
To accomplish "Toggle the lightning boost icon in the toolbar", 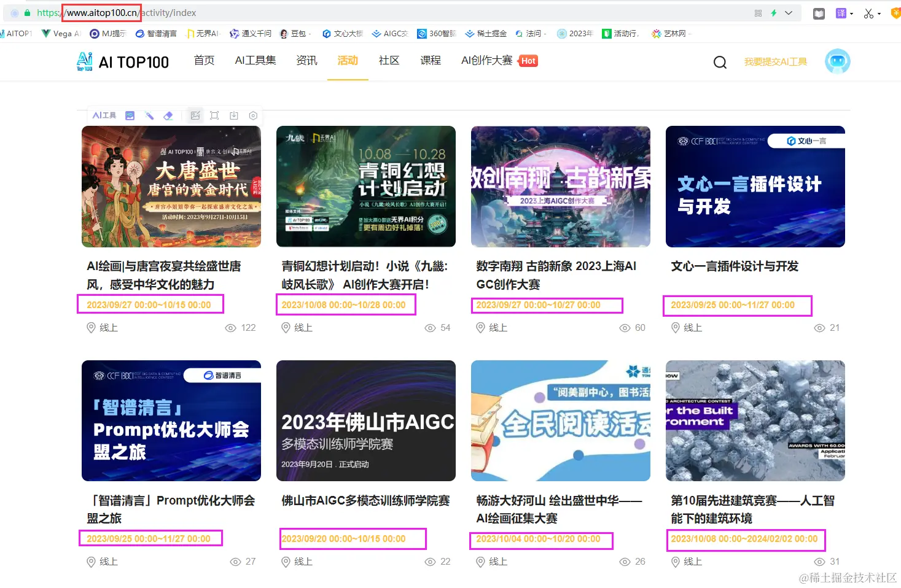I will (x=774, y=12).
